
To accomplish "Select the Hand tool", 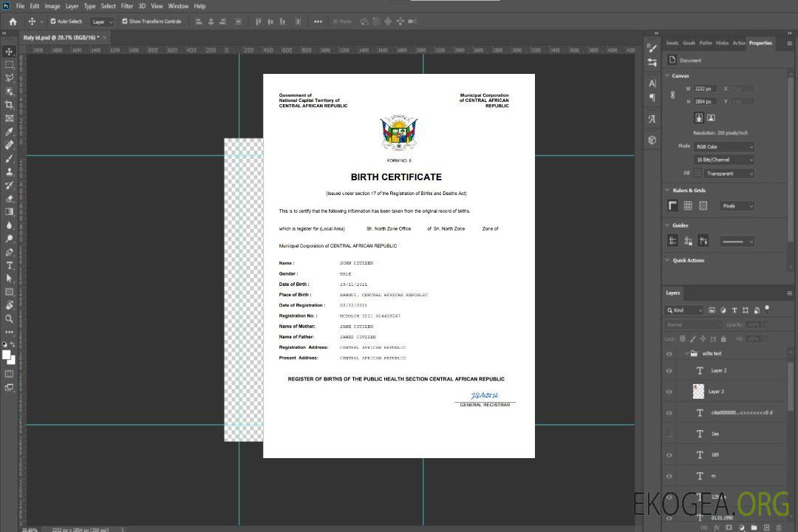I will coord(9,305).
